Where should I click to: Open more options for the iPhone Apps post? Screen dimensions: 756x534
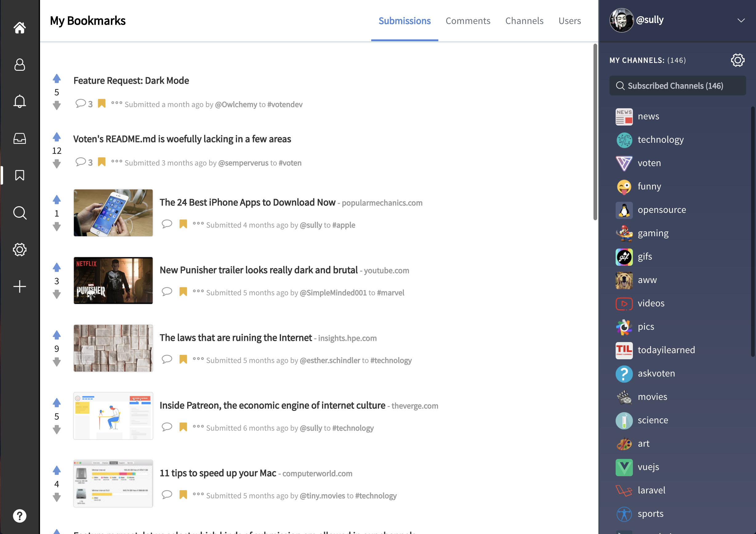click(x=198, y=224)
